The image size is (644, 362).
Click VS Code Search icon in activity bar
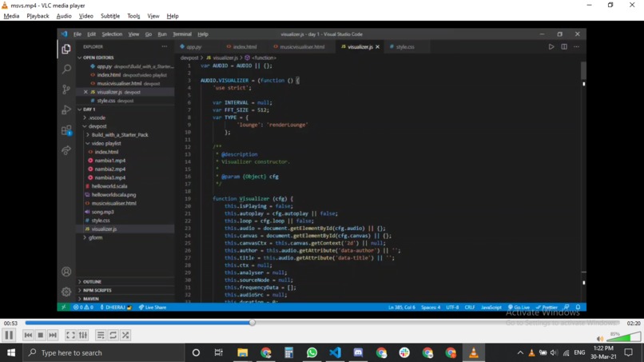coord(66,69)
